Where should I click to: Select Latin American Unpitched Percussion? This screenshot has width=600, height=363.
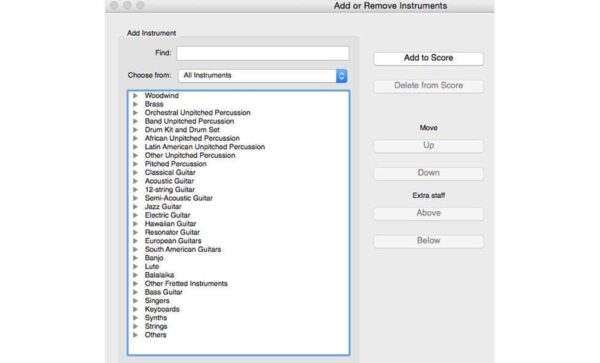(205, 147)
